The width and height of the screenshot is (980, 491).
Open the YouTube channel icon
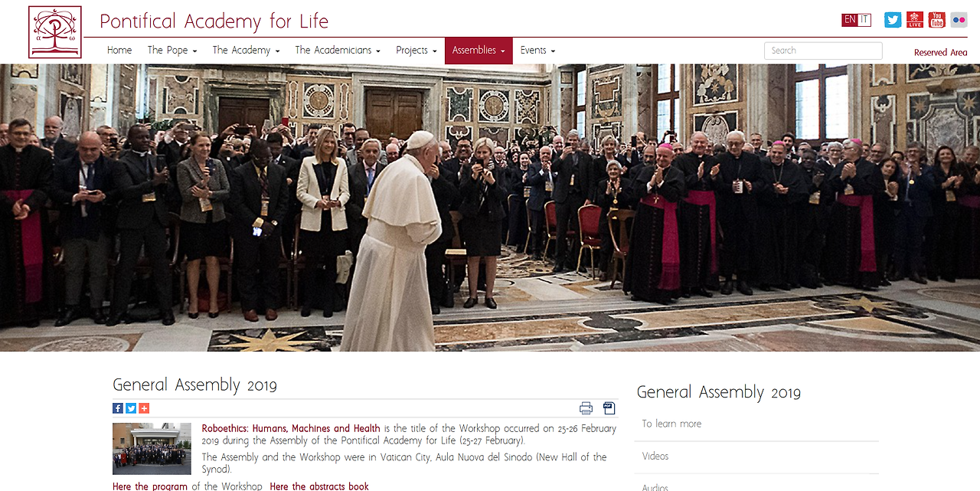pyautogui.click(x=936, y=20)
